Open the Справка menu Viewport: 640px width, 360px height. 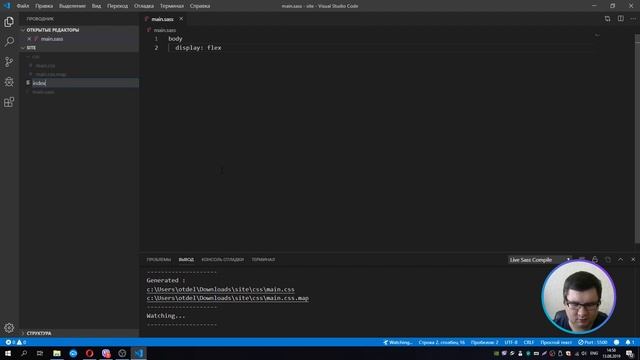pyautogui.click(x=200, y=6)
